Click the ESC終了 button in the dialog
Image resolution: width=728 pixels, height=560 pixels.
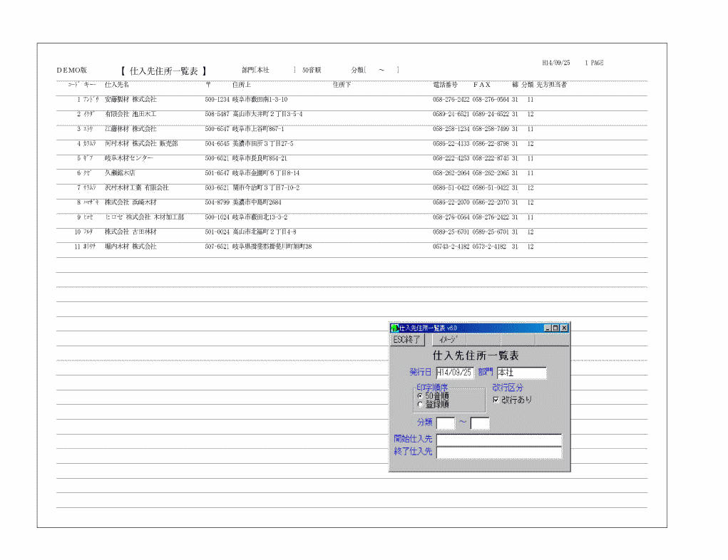coord(406,340)
